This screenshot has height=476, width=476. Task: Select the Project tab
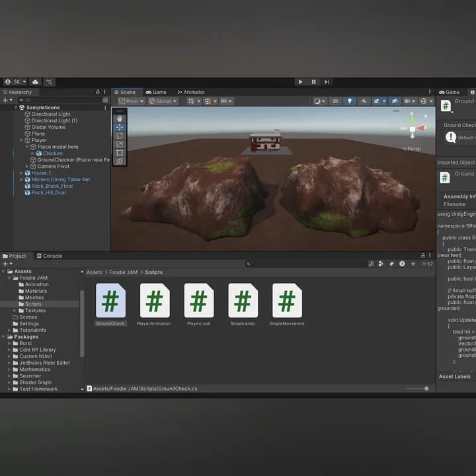(15, 256)
